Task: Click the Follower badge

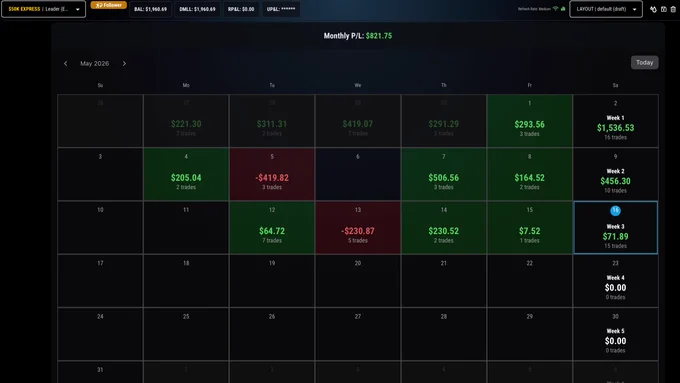Action: pos(108,5)
